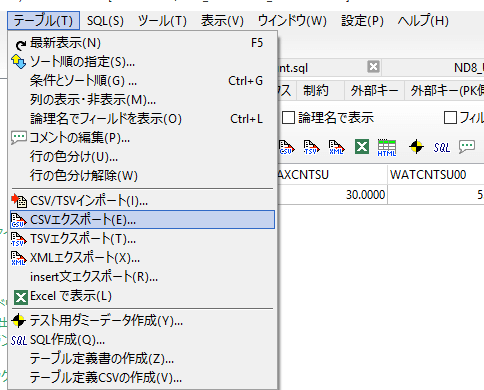Select 行の色分け(U)... entry
The width and height of the screenshot is (484, 390).
[143, 157]
